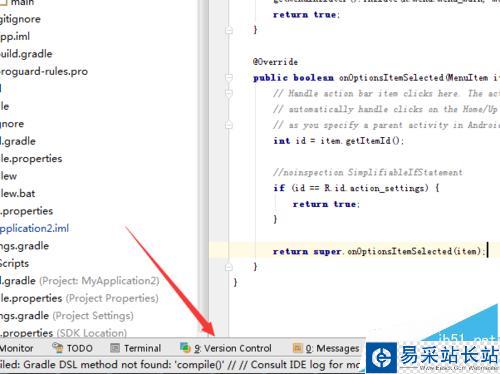Click the if (id == R.id.action_settings) line
This screenshot has height=374, width=500.
click(x=356, y=188)
